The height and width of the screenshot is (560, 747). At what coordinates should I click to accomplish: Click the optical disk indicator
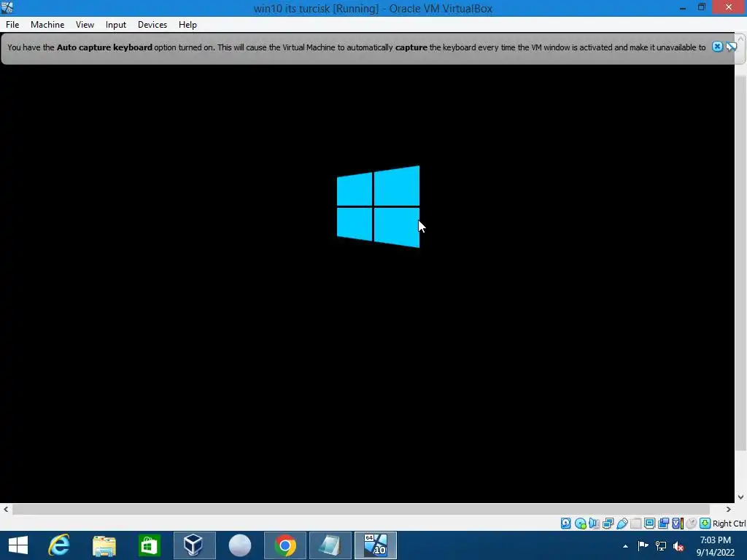(580, 524)
